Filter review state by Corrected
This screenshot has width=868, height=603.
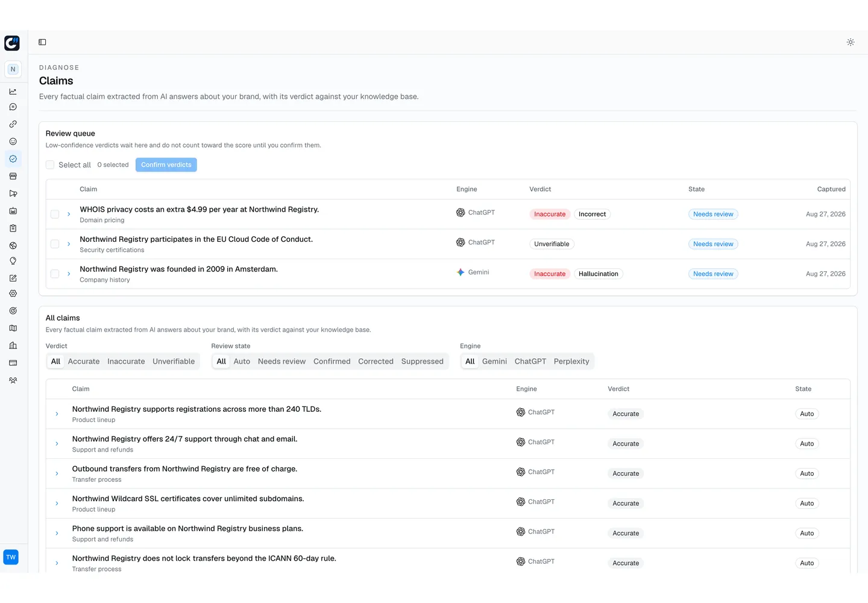point(376,362)
